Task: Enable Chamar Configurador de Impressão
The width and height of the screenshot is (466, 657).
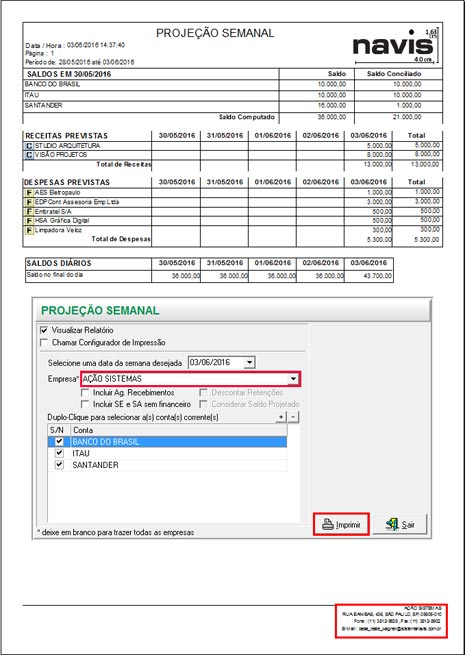Action: (44, 343)
